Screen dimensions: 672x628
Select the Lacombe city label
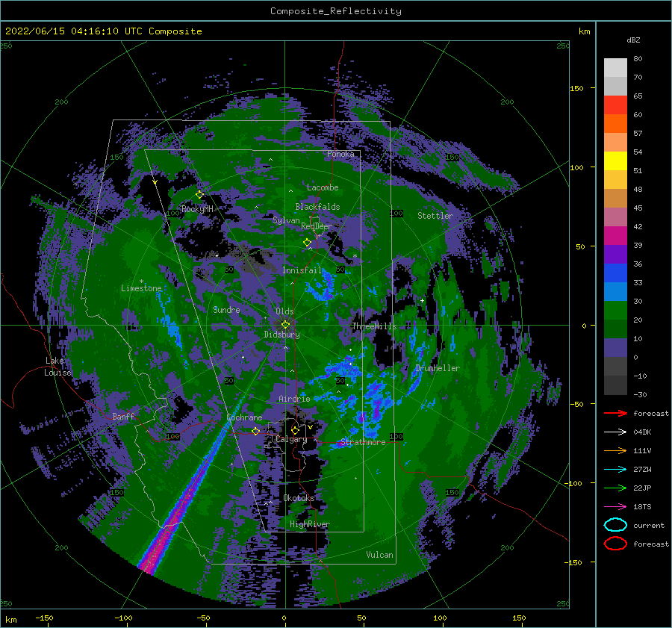tap(323, 187)
